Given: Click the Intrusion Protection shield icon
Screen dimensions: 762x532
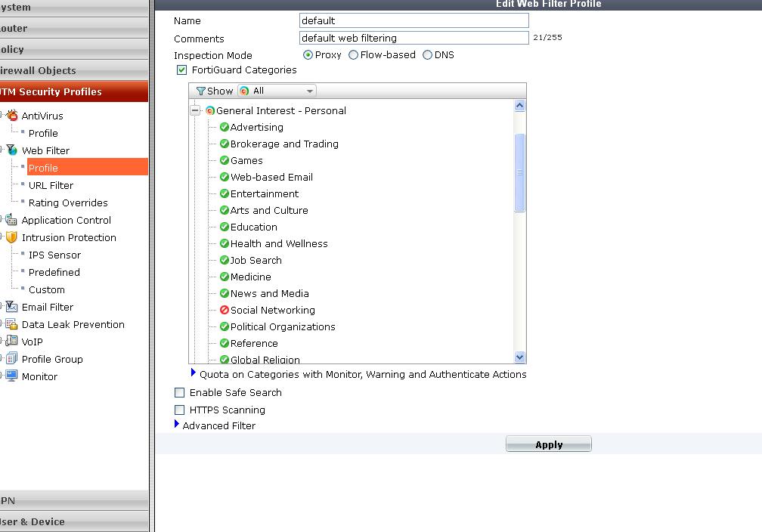Looking at the screenshot, I should tap(11, 237).
